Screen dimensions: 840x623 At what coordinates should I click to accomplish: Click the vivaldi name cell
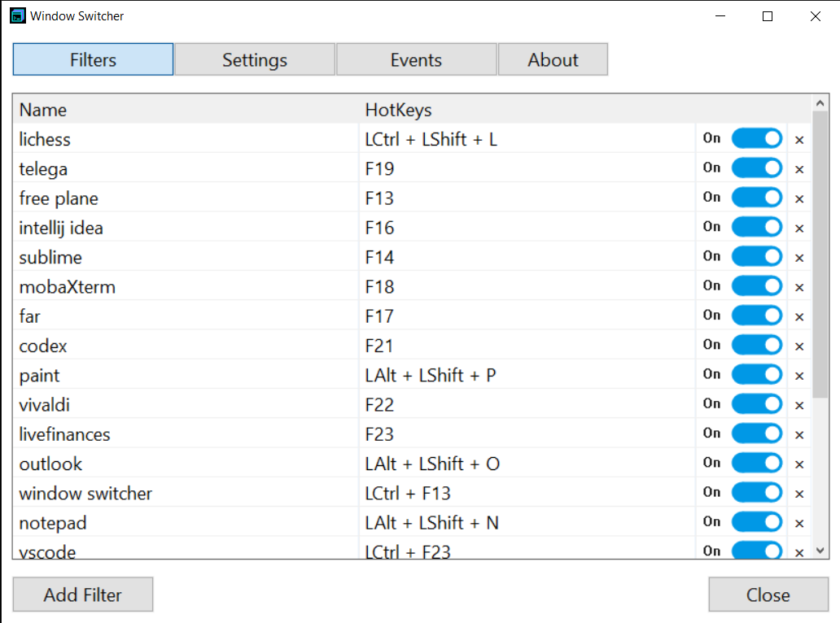coord(186,405)
